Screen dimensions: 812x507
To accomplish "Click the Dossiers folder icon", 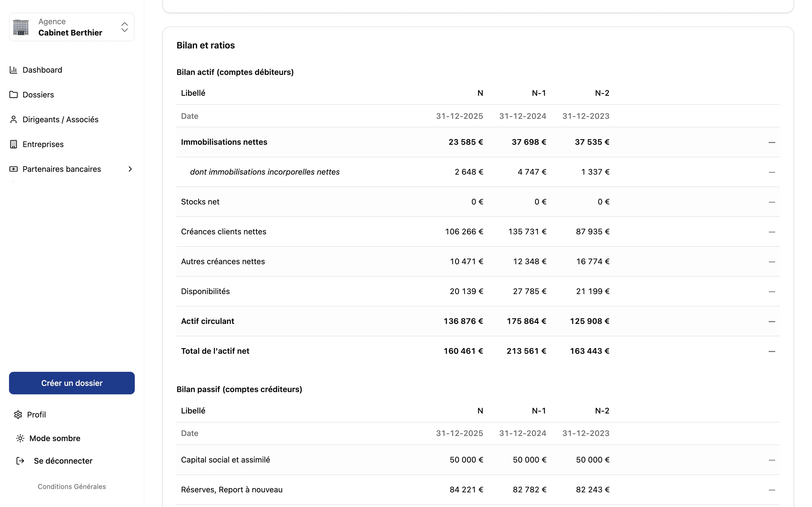I will pos(14,95).
